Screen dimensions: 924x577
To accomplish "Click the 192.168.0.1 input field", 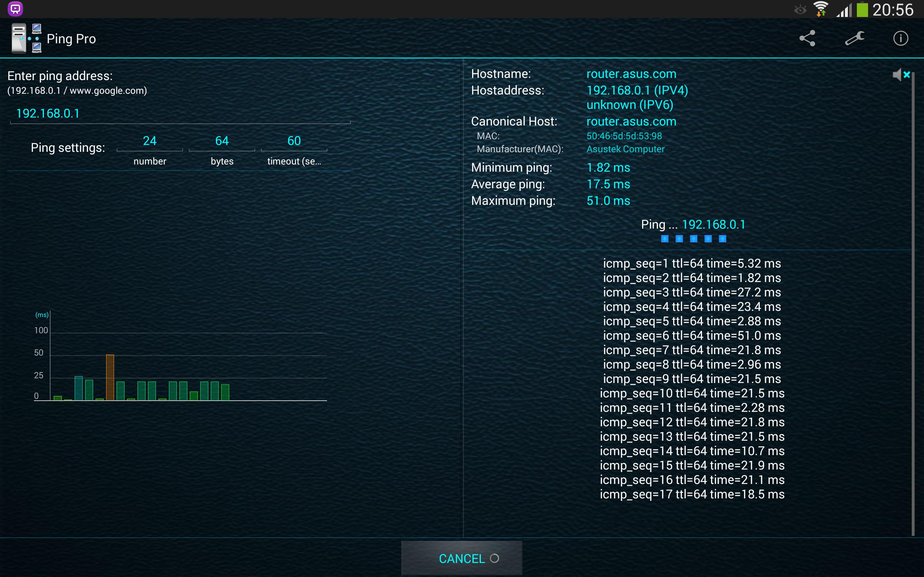I will tap(183, 113).
